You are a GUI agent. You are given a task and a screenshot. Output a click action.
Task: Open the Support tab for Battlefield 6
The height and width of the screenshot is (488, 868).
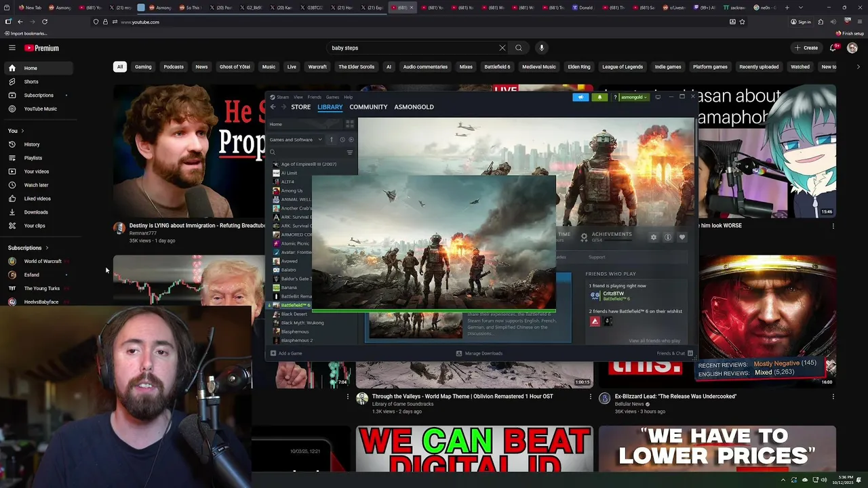(x=597, y=257)
